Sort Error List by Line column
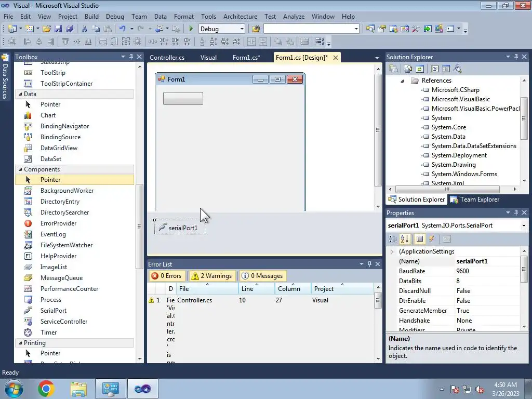Screen dimensions: 532x399 click(257, 288)
